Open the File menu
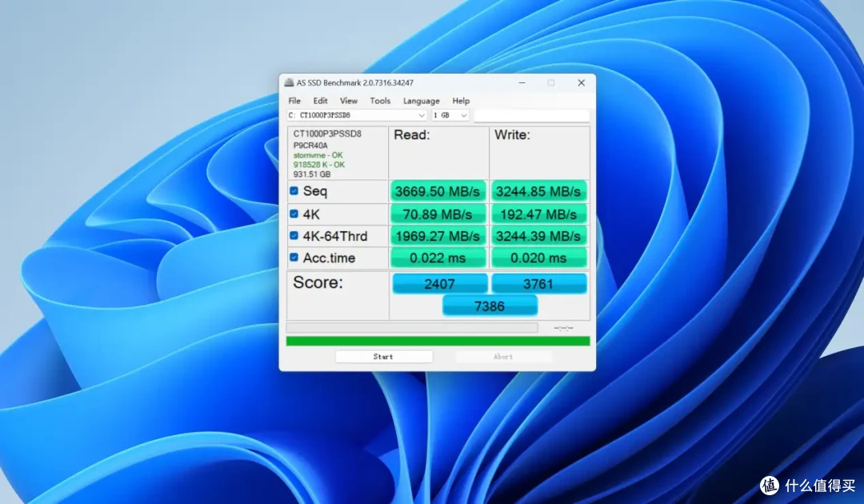Screen dimensions: 864x504 click(294, 101)
